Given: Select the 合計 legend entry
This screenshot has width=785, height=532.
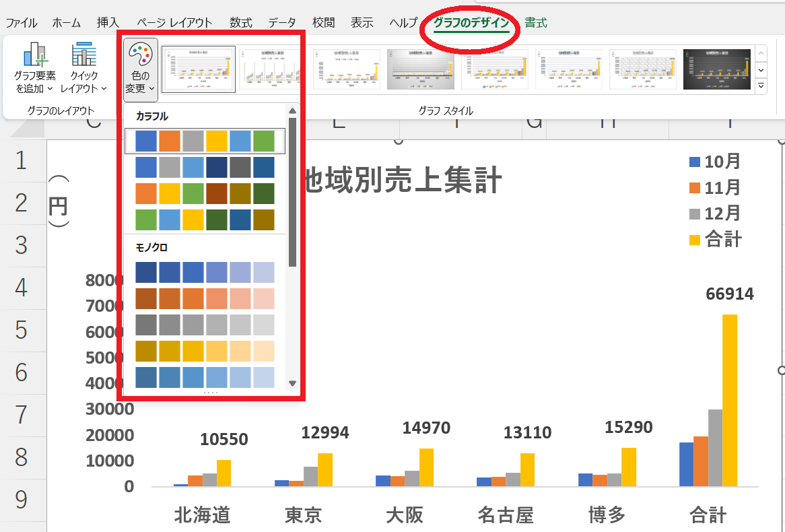Looking at the screenshot, I should (x=715, y=238).
